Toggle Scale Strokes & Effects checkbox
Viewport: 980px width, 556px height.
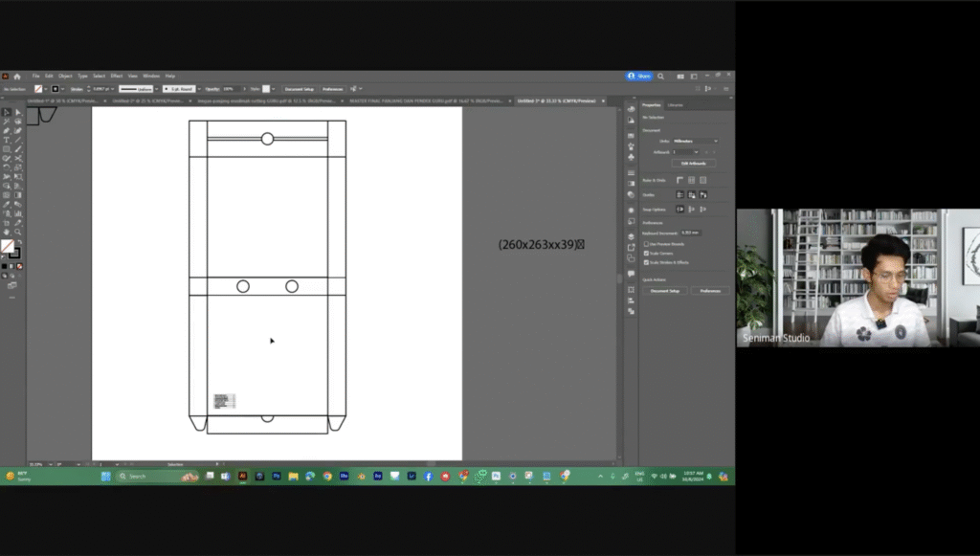click(646, 261)
